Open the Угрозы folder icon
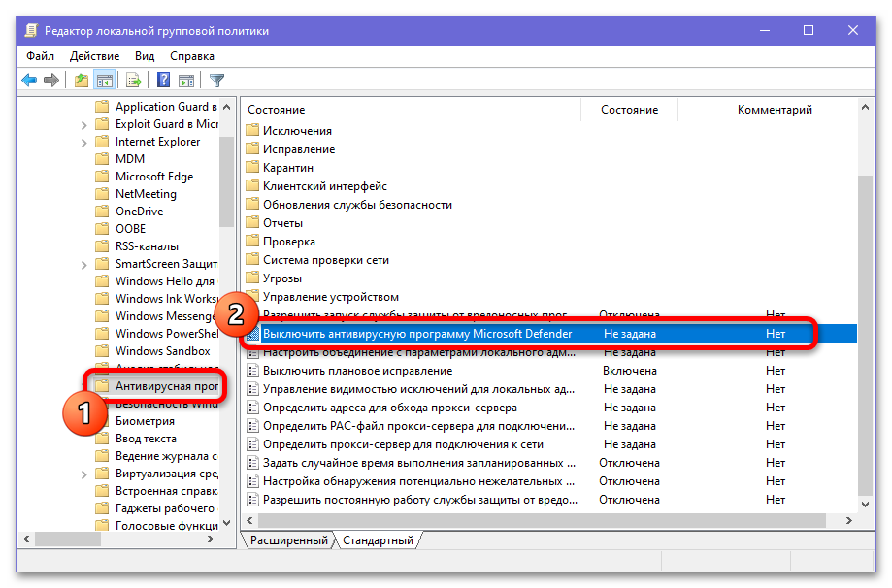The width and height of the screenshot is (892, 588). [x=252, y=278]
